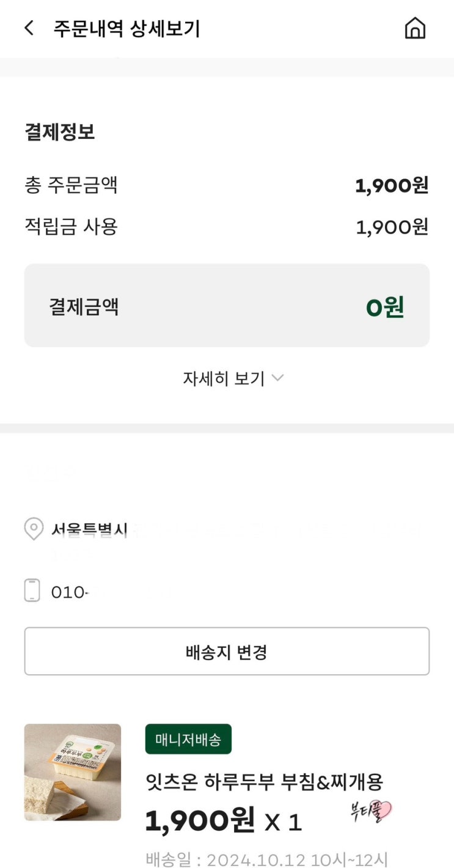Click the chevron next to 자세히 보기

click(x=277, y=378)
